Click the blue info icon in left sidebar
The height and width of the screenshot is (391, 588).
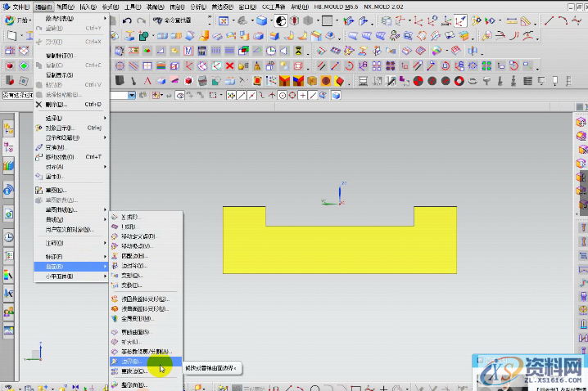8,190
